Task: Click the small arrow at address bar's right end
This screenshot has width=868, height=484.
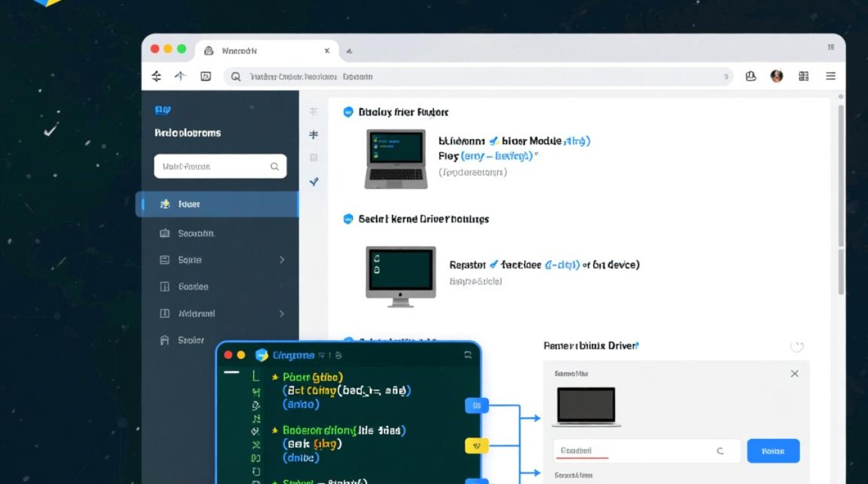Action: pyautogui.click(x=725, y=77)
